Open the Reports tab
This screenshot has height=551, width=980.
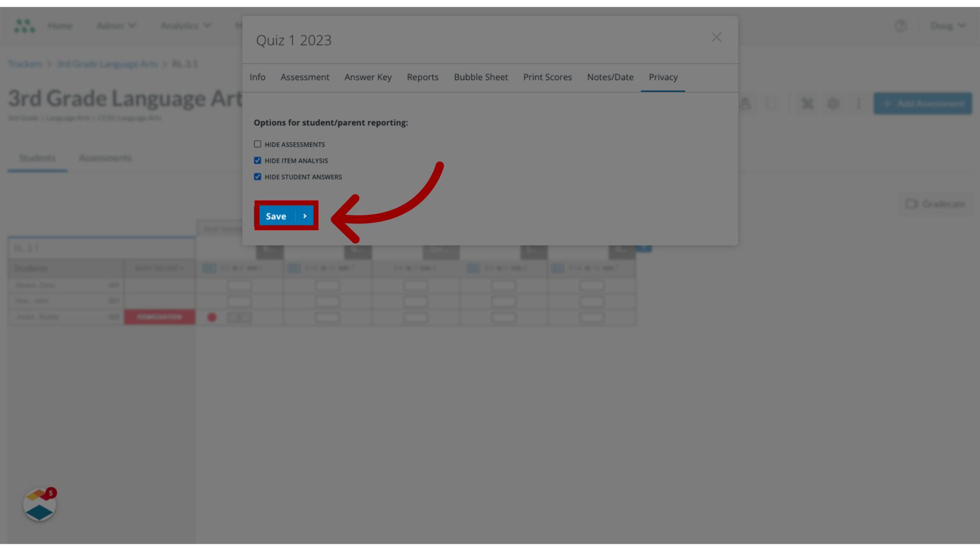pyautogui.click(x=423, y=77)
